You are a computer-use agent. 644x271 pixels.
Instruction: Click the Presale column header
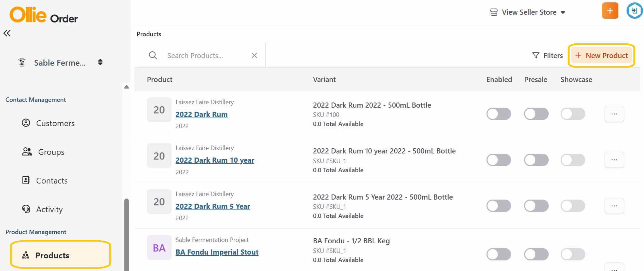pos(536,79)
